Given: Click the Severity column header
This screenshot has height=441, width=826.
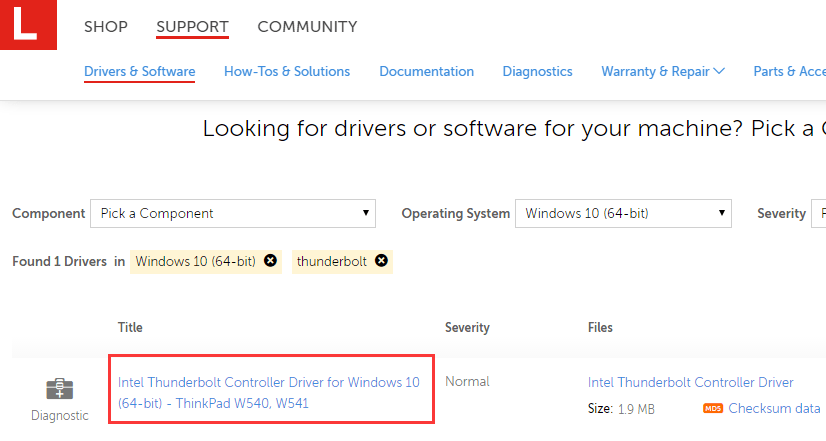Looking at the screenshot, I should [x=467, y=327].
